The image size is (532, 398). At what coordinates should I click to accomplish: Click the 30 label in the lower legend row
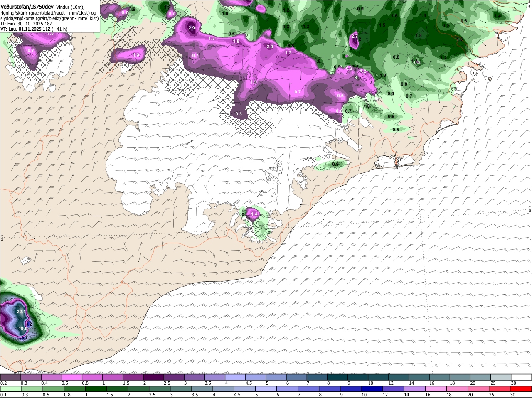(512, 395)
